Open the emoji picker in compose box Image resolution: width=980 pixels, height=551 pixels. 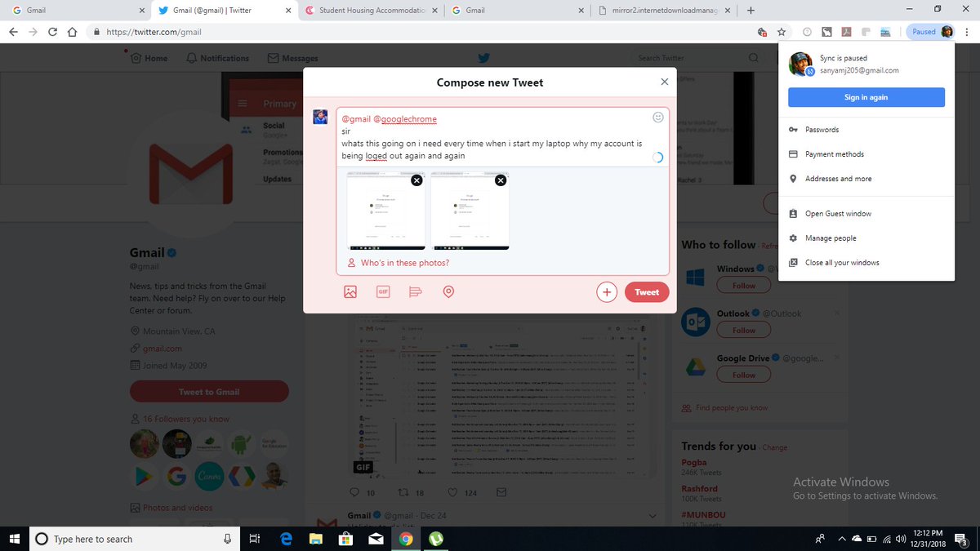[658, 118]
